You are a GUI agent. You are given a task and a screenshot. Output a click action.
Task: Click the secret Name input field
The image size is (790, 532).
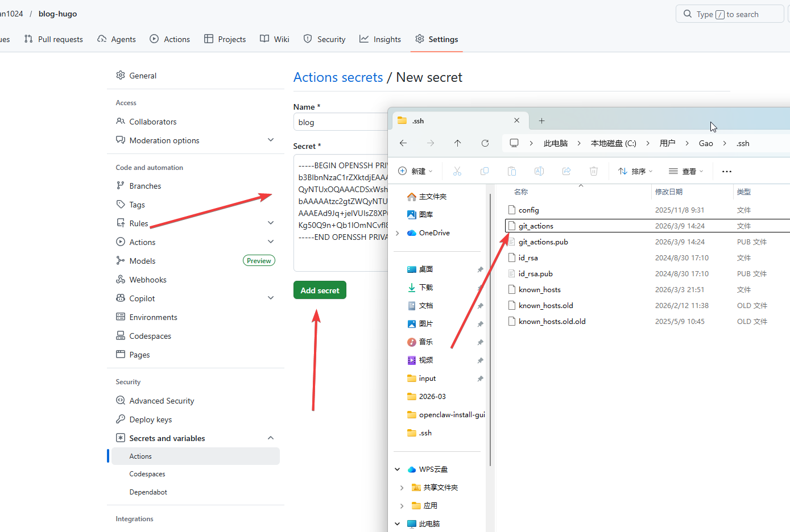point(340,122)
